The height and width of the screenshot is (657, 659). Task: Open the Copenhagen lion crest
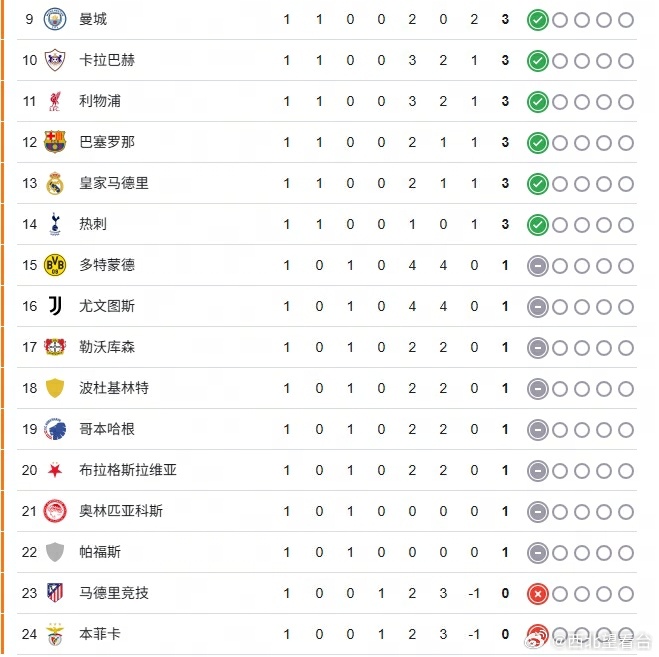point(55,429)
